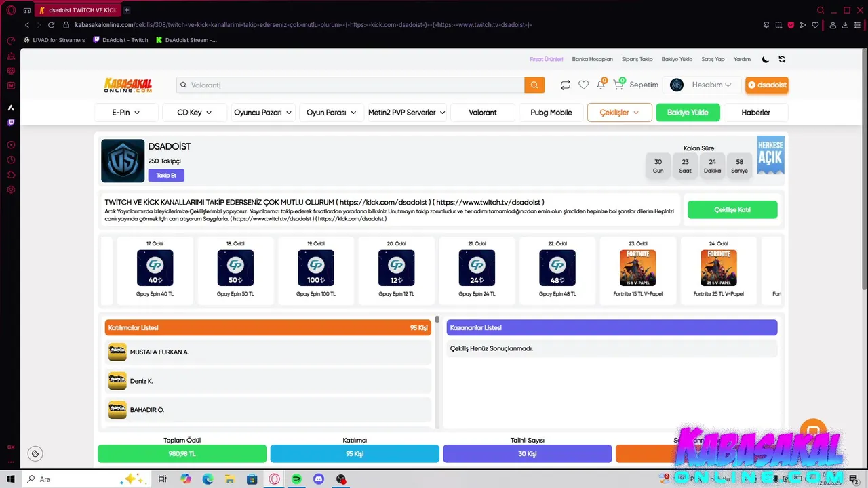868x488 pixels.
Task: Open DsAdoist Stream Kick bookmark
Action: click(186, 40)
